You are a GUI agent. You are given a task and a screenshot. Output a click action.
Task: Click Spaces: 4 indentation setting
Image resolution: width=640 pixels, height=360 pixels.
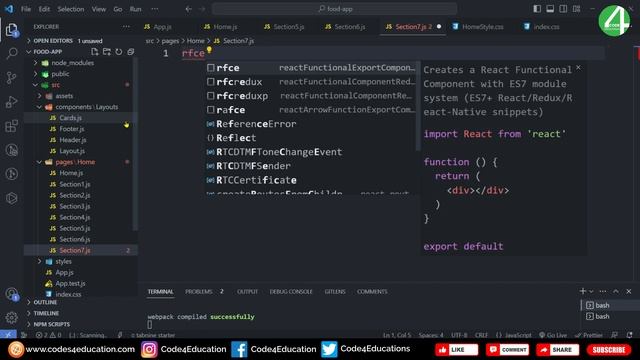pos(431,335)
